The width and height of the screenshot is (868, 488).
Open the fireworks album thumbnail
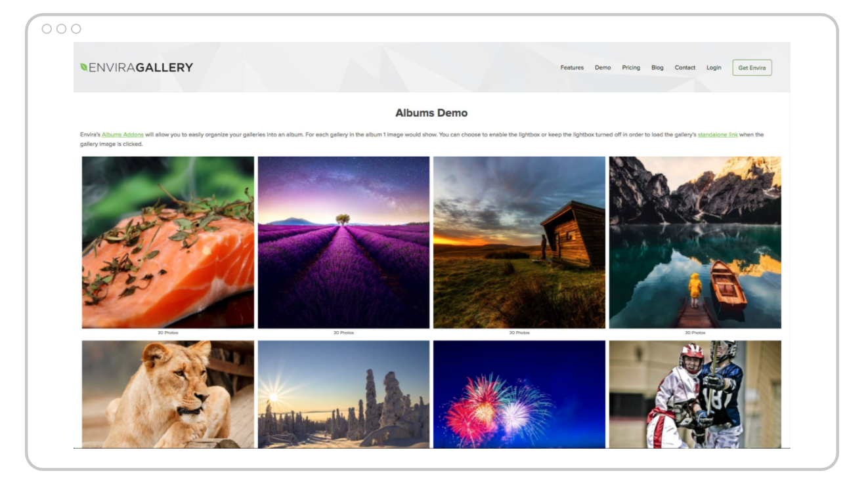pos(519,394)
